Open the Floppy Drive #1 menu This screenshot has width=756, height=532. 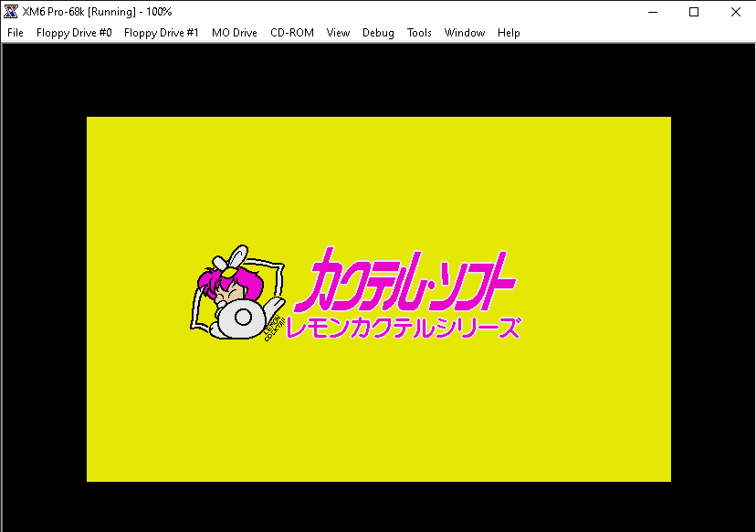point(161,33)
